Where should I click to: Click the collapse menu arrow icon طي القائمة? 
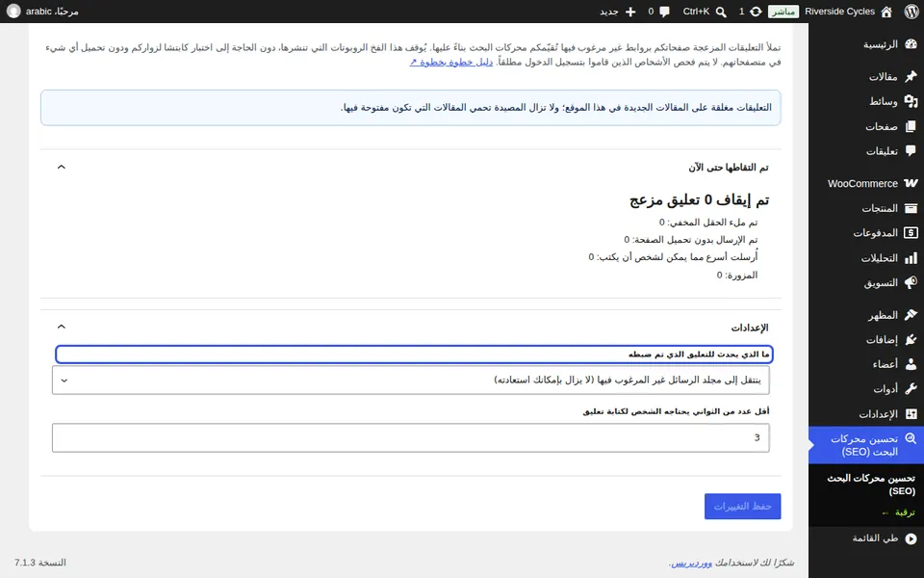(911, 538)
